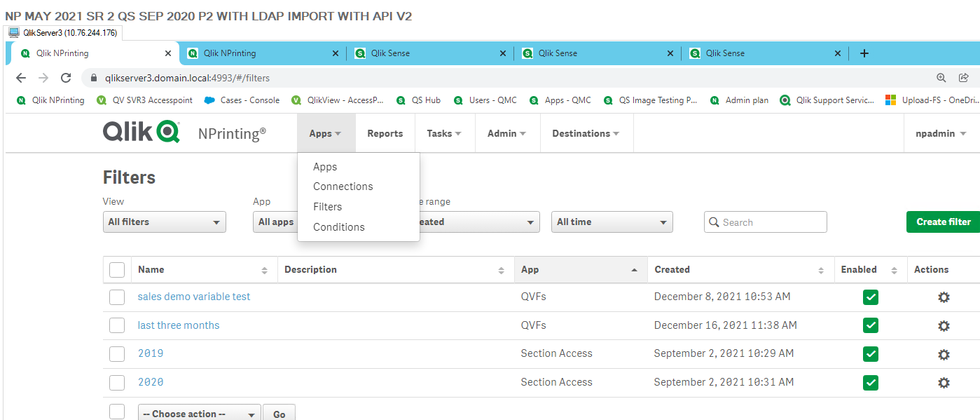Toggle Enabled for sales demo variable test
The width and height of the screenshot is (980, 420).
pos(871,297)
